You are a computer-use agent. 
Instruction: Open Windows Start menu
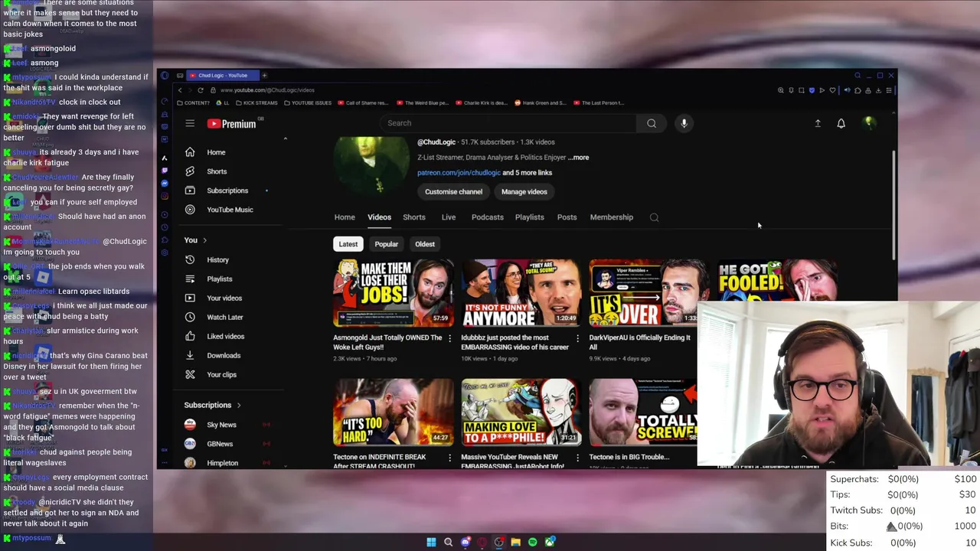click(431, 542)
